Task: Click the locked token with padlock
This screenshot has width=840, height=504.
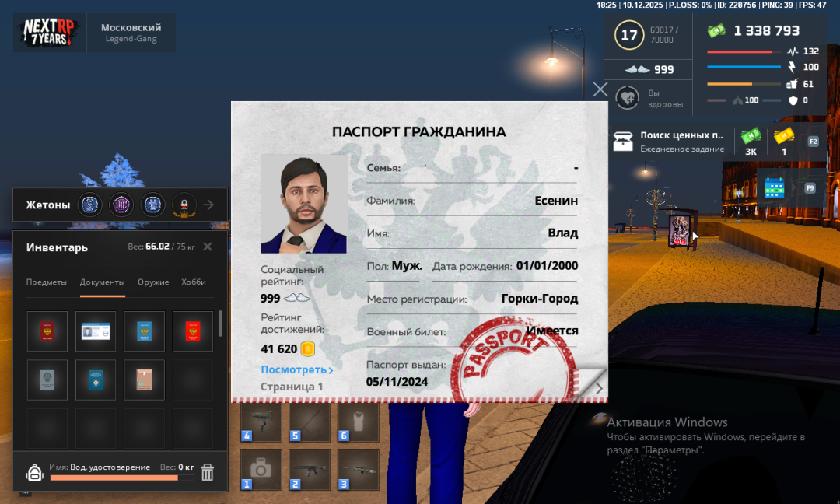Action: [x=184, y=205]
